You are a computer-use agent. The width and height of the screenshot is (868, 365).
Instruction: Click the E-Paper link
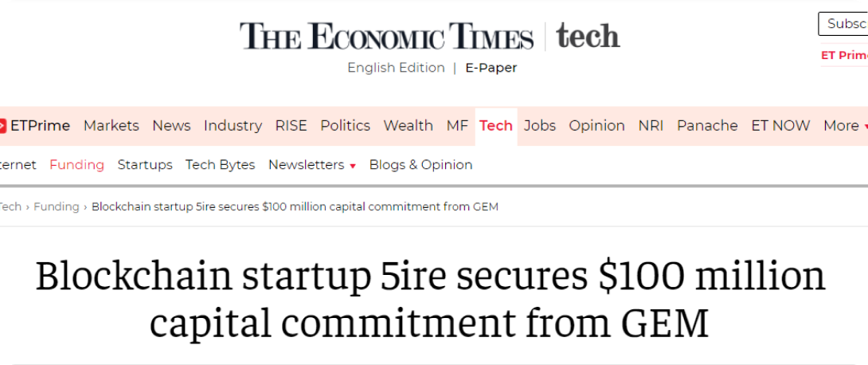(x=491, y=68)
